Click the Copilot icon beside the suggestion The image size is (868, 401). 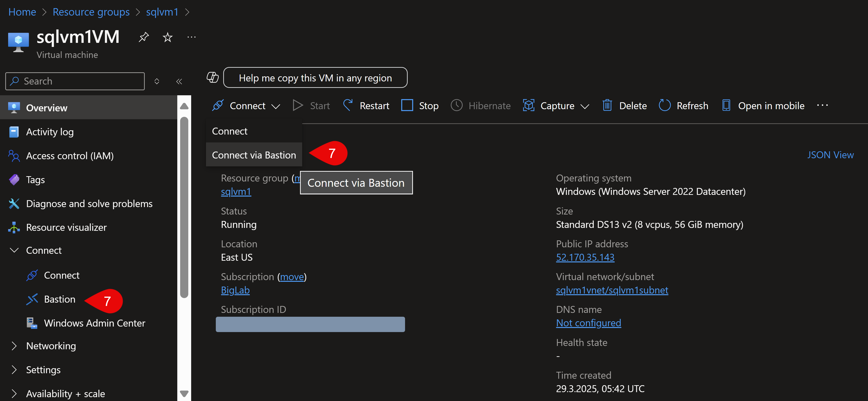pos(213,78)
